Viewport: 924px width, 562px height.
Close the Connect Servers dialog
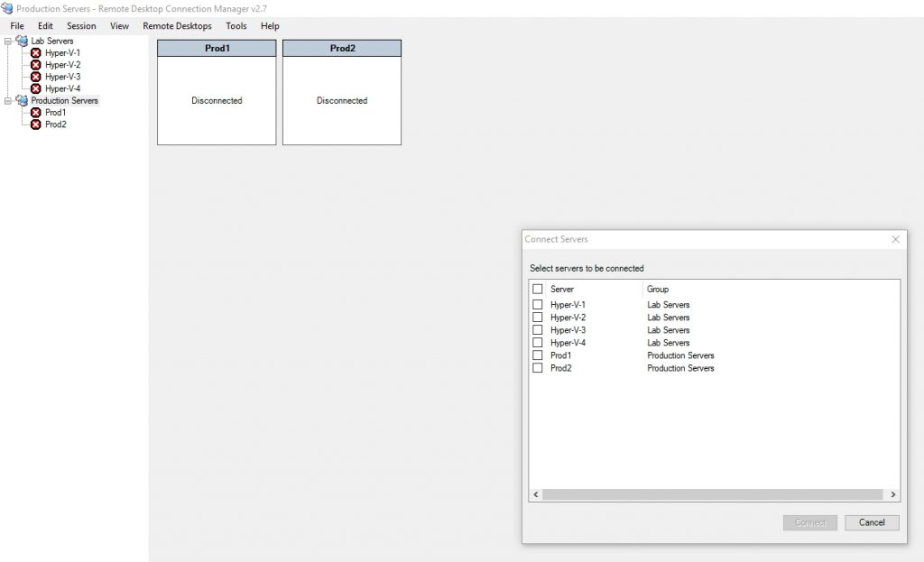896,239
